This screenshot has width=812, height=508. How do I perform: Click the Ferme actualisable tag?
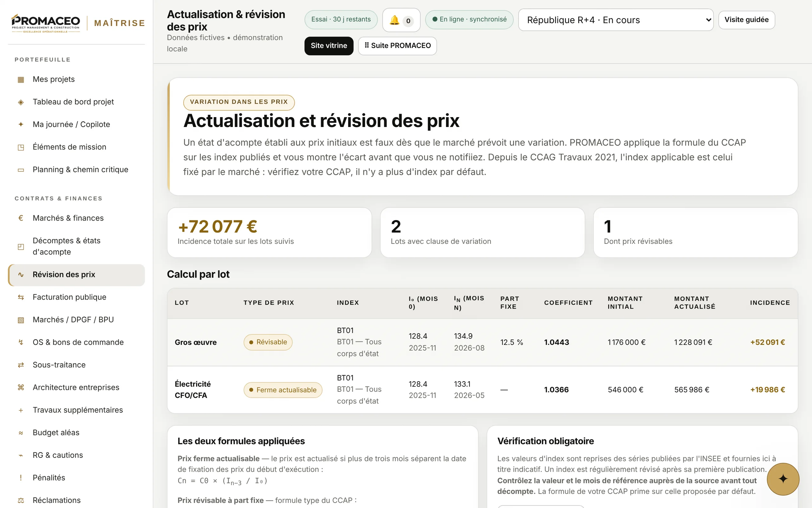click(283, 390)
